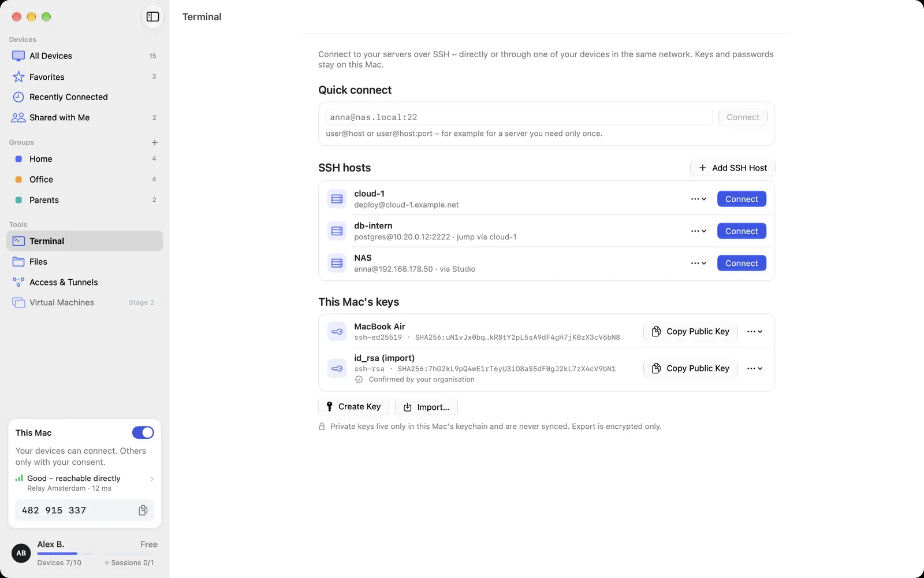The width and height of the screenshot is (924, 578).
Task: Connect to the db-intern host
Action: (742, 231)
